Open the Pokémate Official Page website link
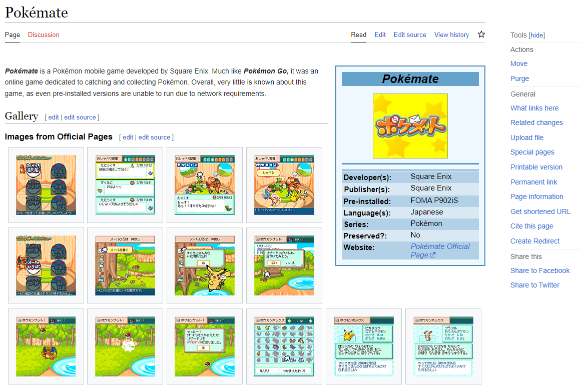This screenshot has height=387, width=588. click(x=440, y=250)
